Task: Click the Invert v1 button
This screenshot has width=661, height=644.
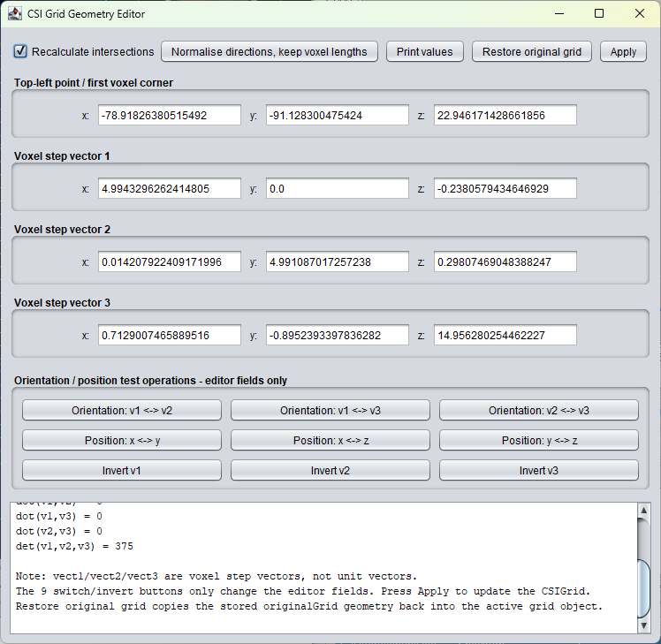Action: pyautogui.click(x=122, y=470)
